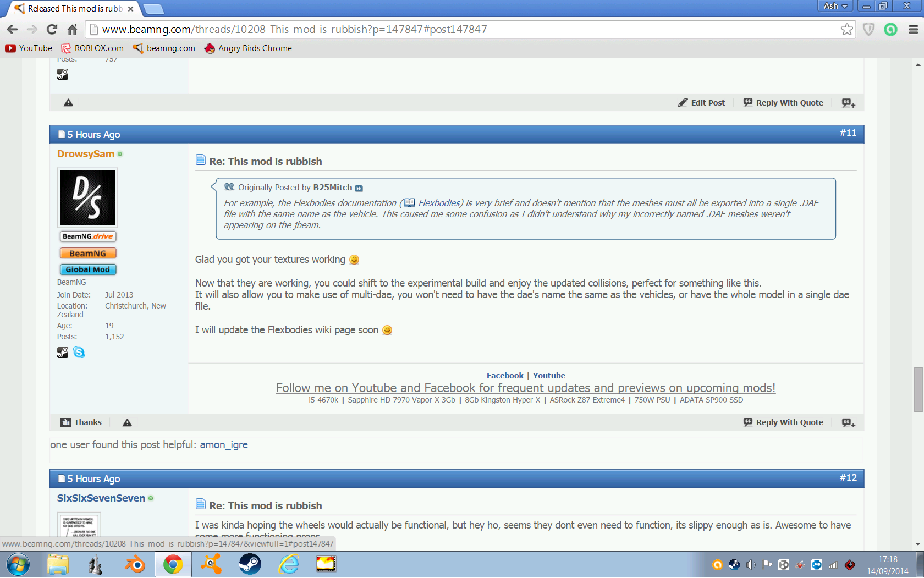Click the Chrome taskbar icon

click(x=173, y=565)
